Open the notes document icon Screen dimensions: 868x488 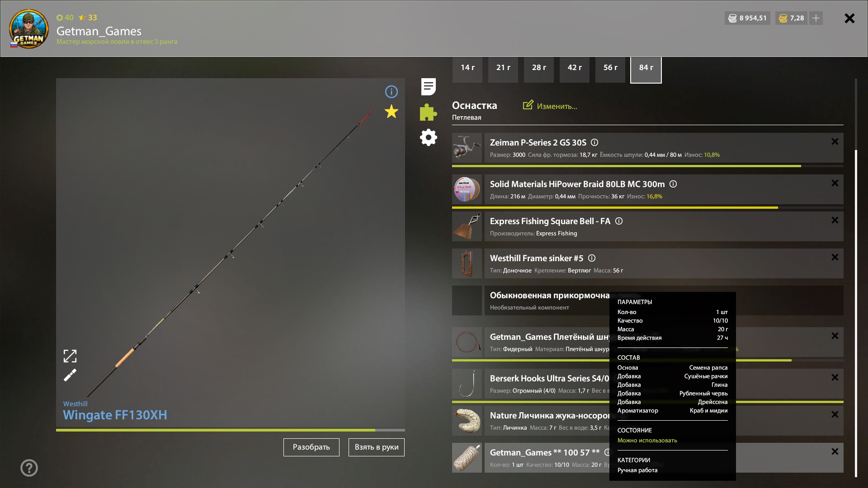point(428,87)
